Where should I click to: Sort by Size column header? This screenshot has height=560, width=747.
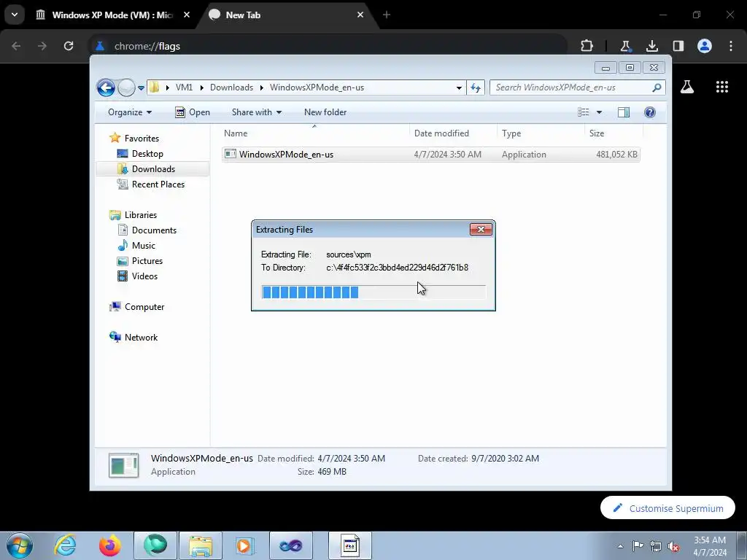(x=614, y=133)
